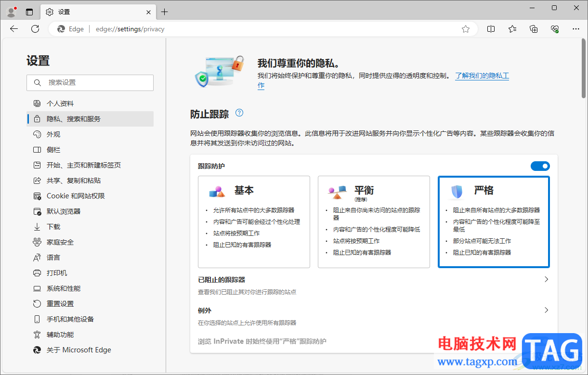The height and width of the screenshot is (375, 588).
Task: Click the address bar URL edge://settings/privacy
Action: pos(130,29)
